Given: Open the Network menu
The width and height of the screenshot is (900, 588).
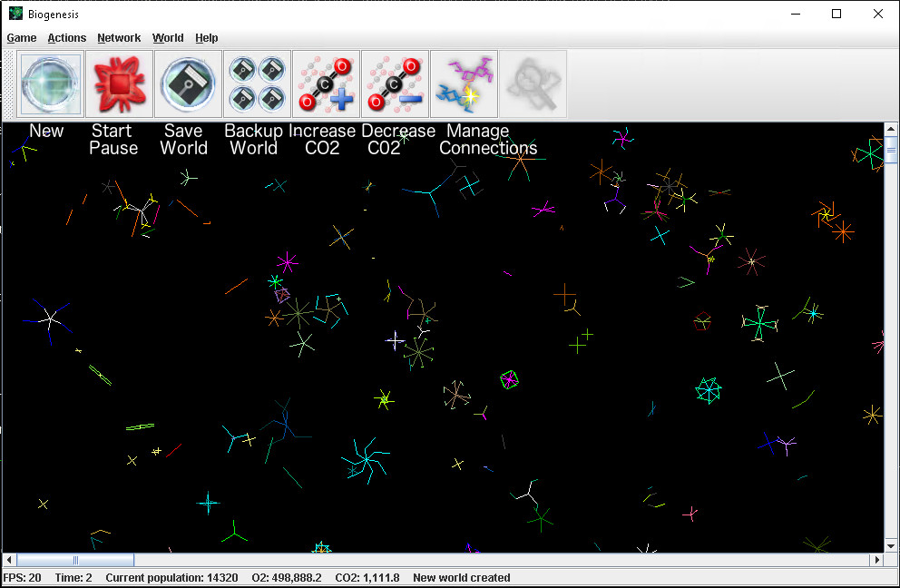Looking at the screenshot, I should click(119, 38).
